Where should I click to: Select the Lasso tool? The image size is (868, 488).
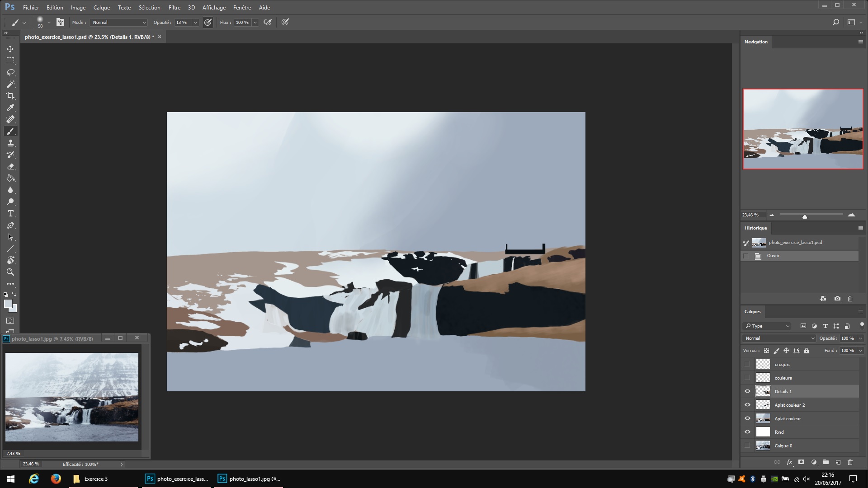point(10,72)
